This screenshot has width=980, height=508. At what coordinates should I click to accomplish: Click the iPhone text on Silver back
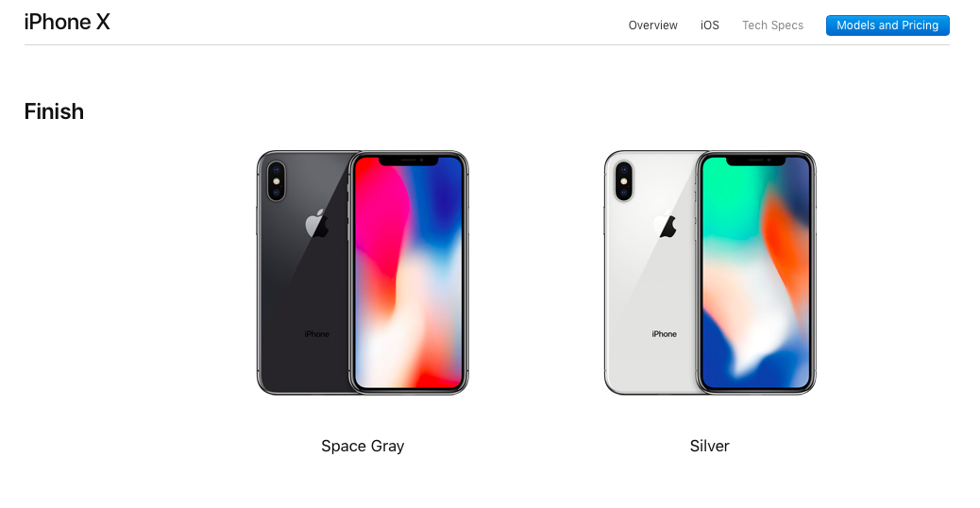point(665,334)
